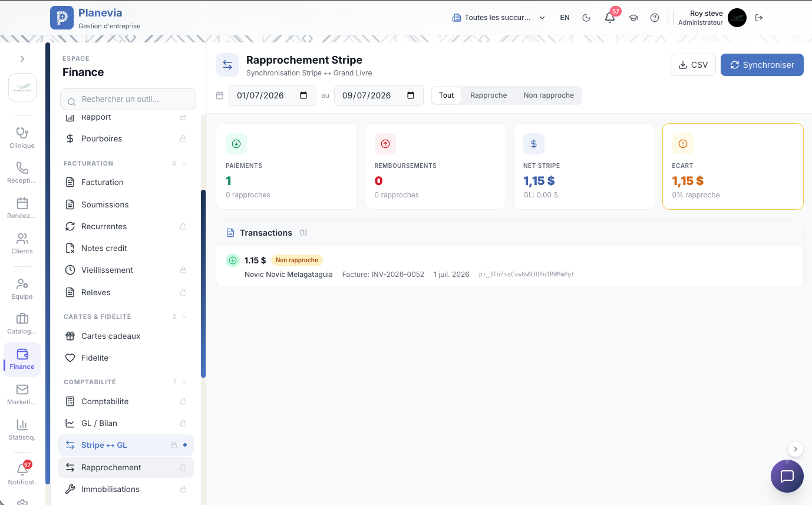The width and height of the screenshot is (812, 505).
Task: Collapse the Comptabilité section chevron
Action: click(184, 382)
